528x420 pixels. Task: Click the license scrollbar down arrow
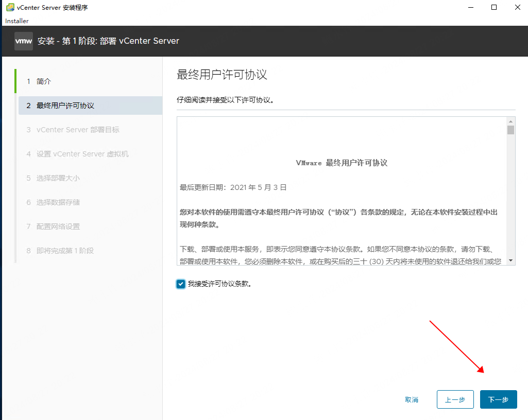coord(511,260)
